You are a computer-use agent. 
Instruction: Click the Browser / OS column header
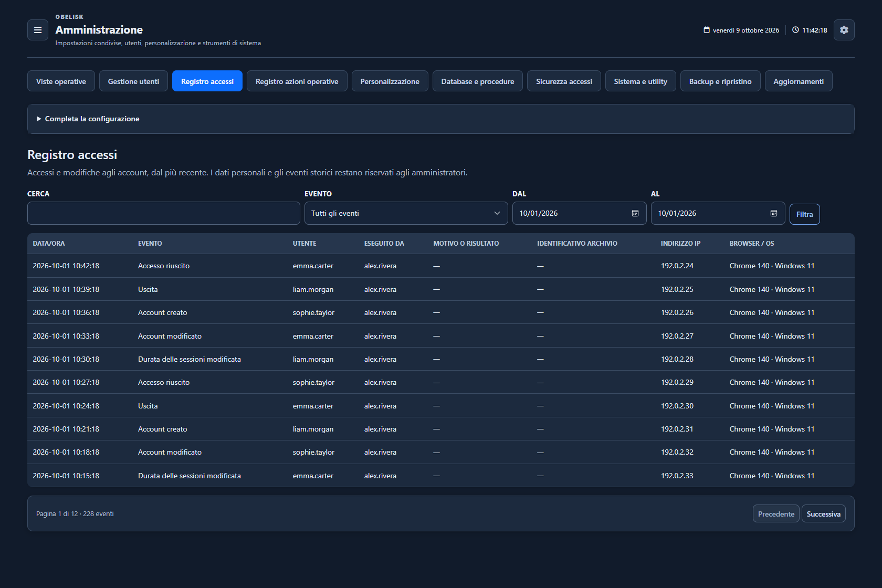pos(752,244)
